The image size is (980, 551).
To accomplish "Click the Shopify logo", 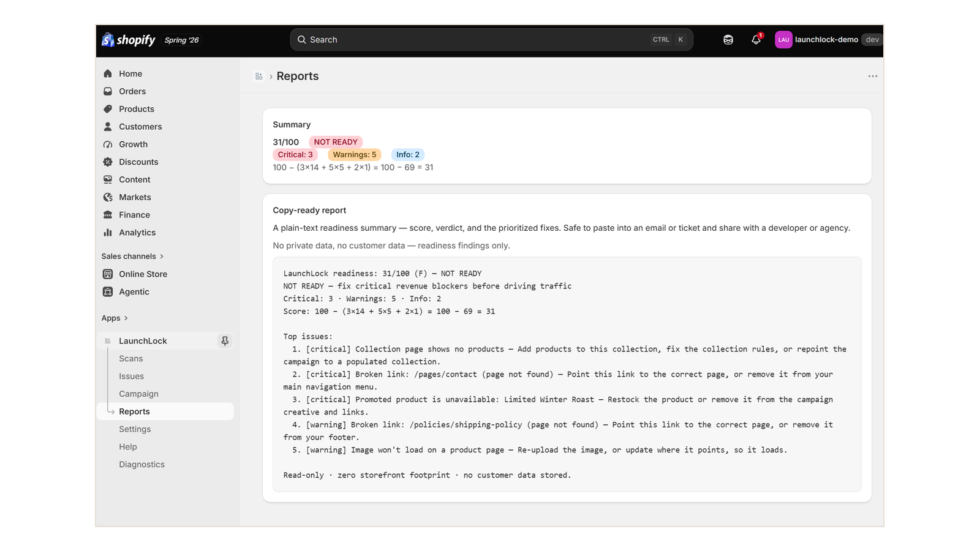I will pos(129,40).
